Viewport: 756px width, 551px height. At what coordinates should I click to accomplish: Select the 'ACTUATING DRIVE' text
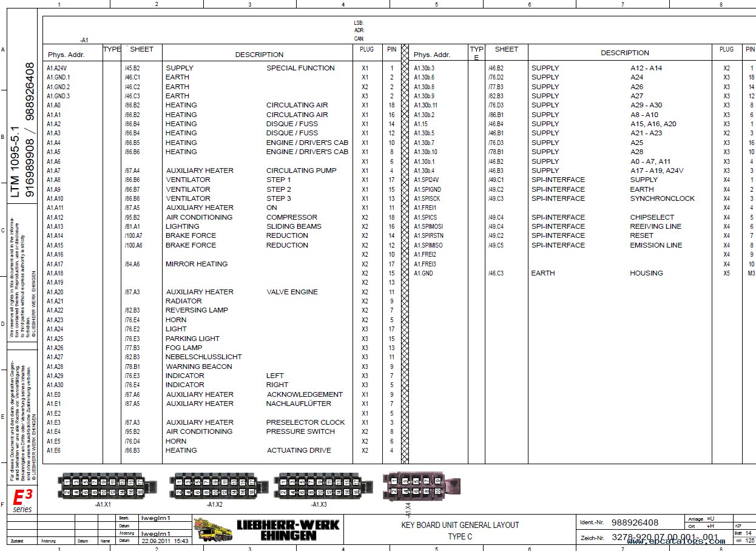click(x=299, y=450)
